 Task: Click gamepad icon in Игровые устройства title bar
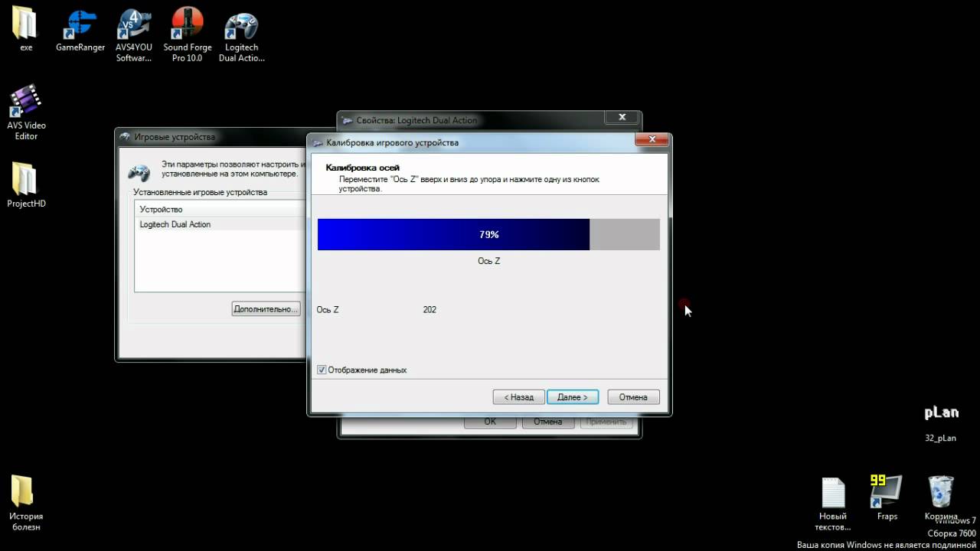[126, 137]
